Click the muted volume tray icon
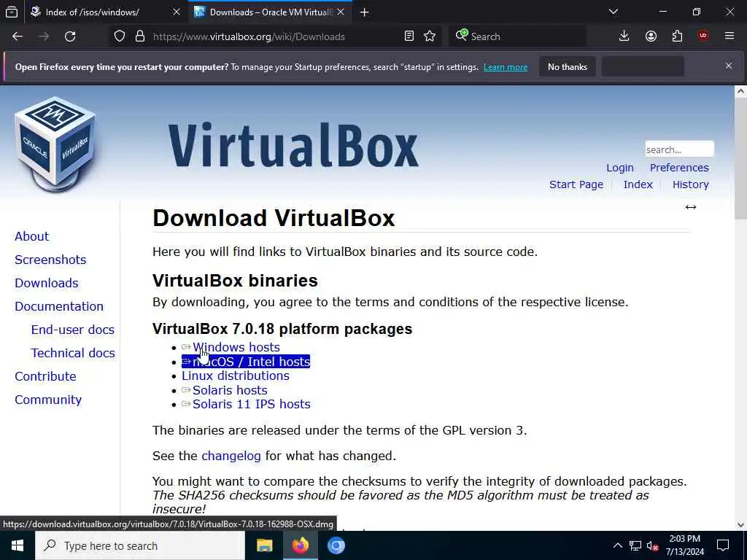This screenshot has width=747, height=560. 652,545
